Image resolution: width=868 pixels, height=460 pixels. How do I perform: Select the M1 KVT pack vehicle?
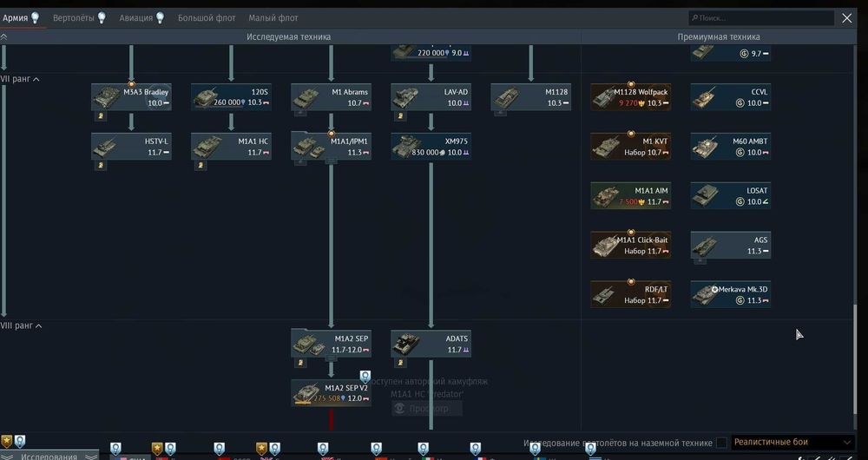coord(631,147)
